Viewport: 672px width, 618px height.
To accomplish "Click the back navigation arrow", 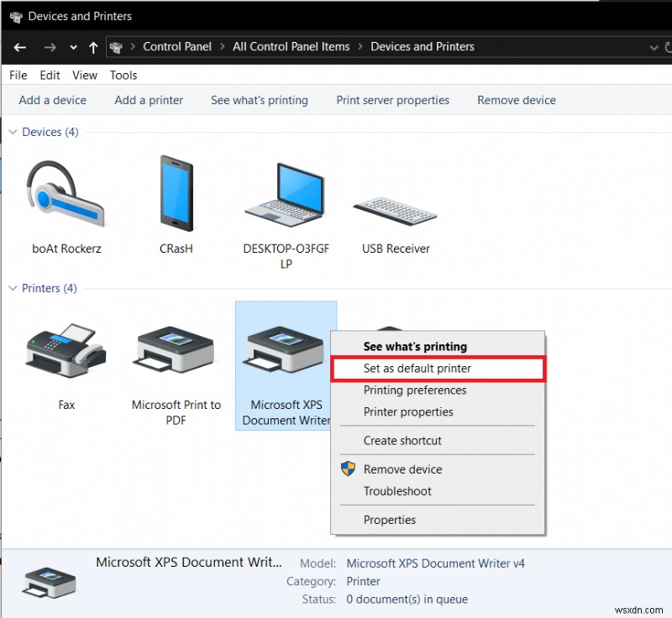I will pos(19,47).
